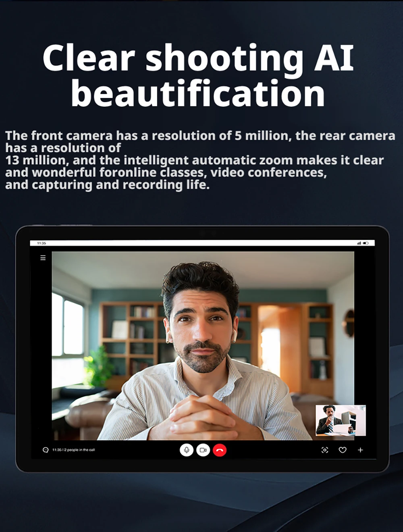Open the chat bubble icon
This screenshot has height=532, width=403.
46,450
